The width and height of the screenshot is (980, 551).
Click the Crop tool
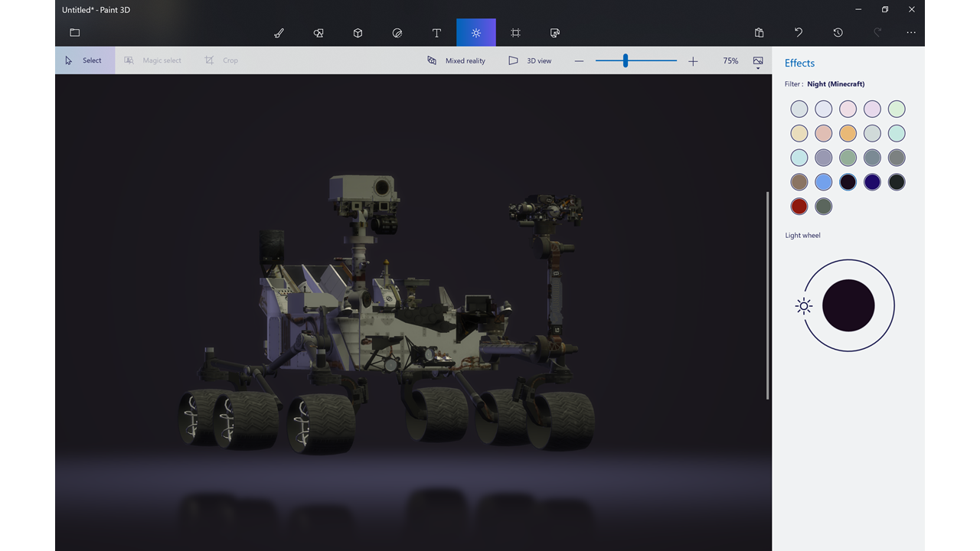pyautogui.click(x=221, y=60)
